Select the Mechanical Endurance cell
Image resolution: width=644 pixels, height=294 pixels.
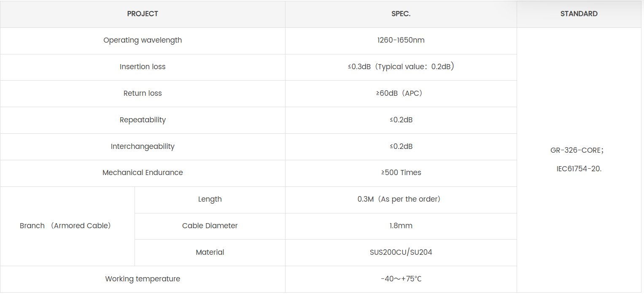pos(143,173)
